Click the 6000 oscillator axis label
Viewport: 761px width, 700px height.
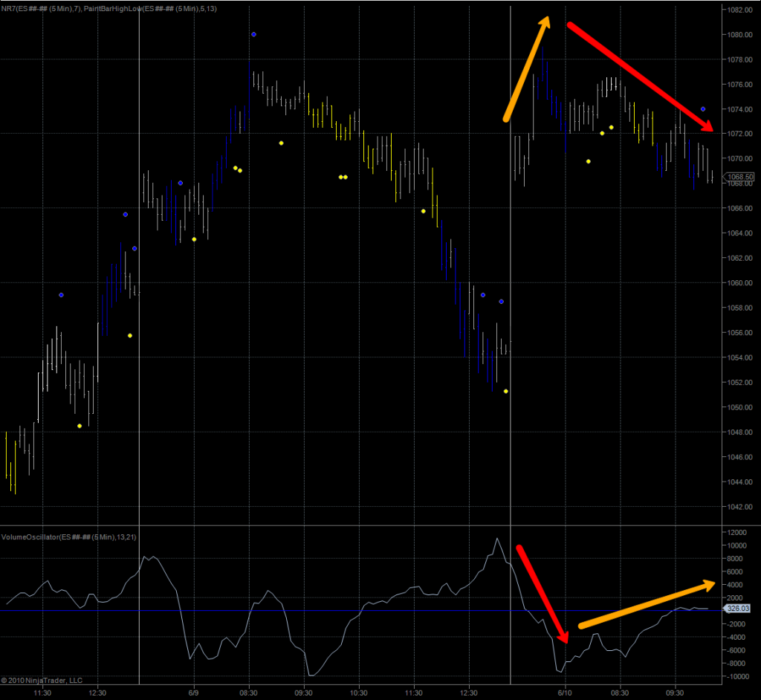click(x=735, y=572)
